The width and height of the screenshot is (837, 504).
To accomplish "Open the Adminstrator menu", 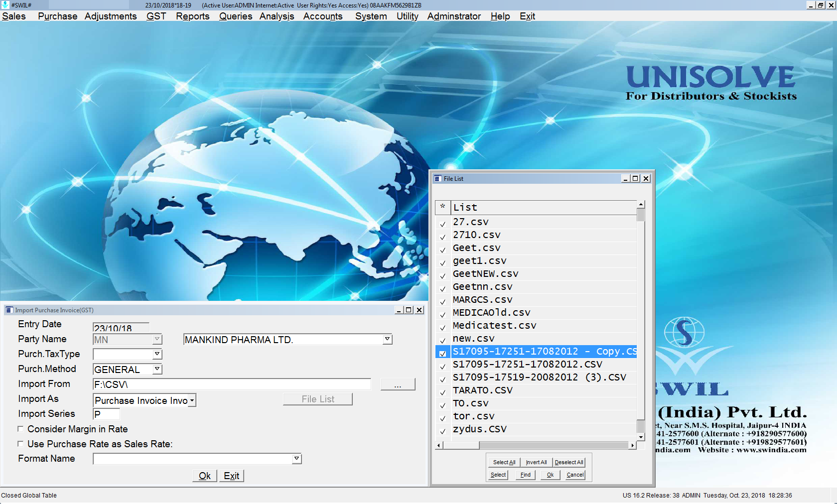I will click(x=454, y=16).
